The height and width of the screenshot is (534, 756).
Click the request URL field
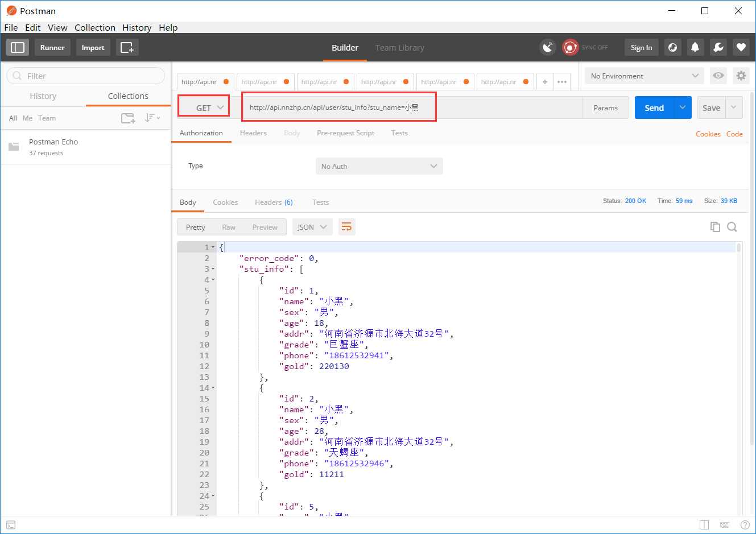pyautogui.click(x=412, y=107)
